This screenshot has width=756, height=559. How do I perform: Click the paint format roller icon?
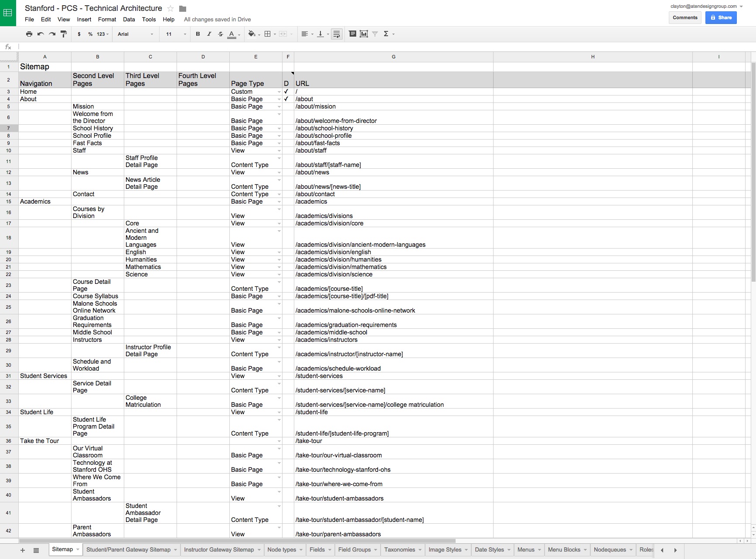tap(64, 34)
